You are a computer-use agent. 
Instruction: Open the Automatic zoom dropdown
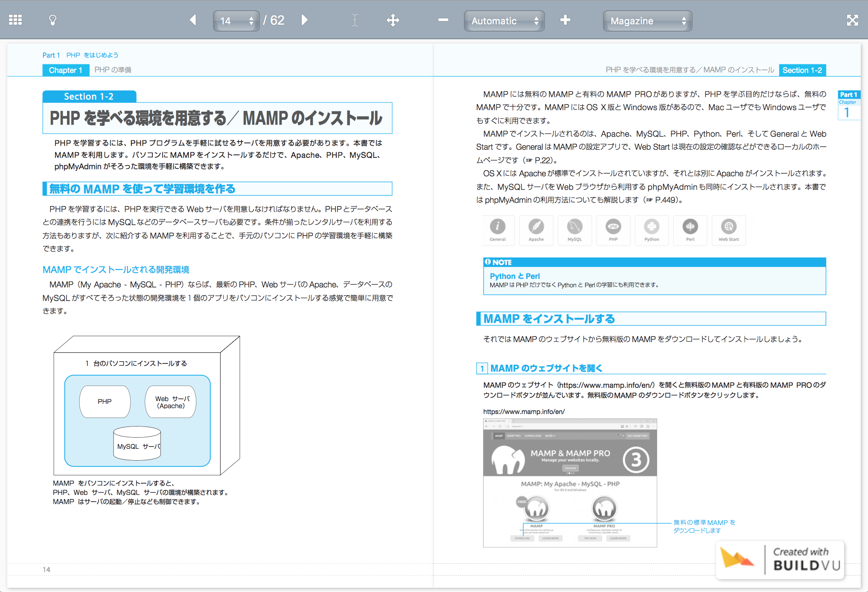pos(504,21)
